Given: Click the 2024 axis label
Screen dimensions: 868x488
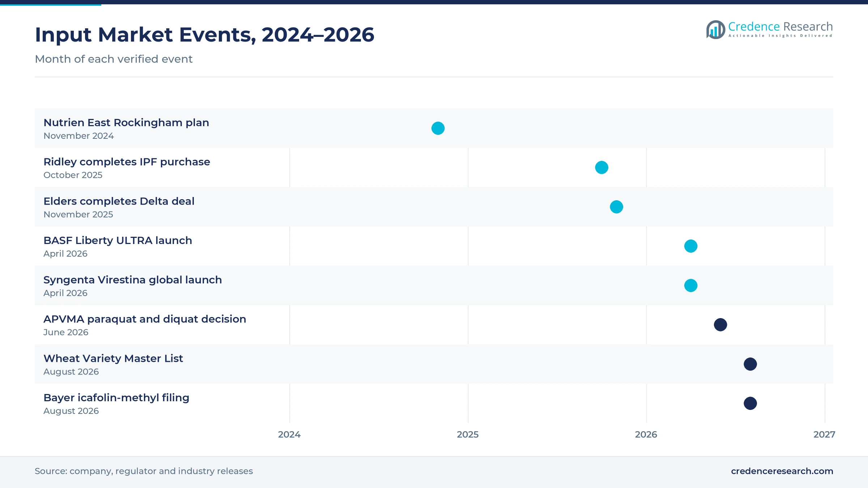Looking at the screenshot, I should click(x=289, y=435).
